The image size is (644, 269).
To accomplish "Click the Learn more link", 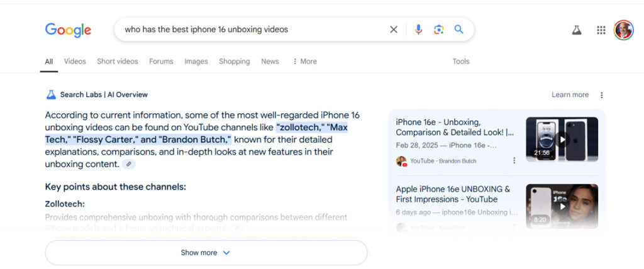I will pos(570,95).
